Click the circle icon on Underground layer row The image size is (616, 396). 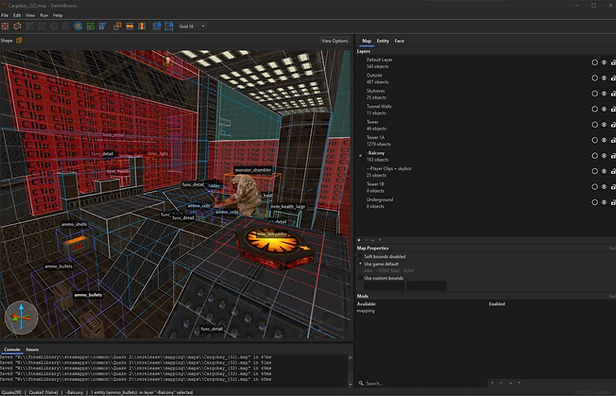point(594,202)
